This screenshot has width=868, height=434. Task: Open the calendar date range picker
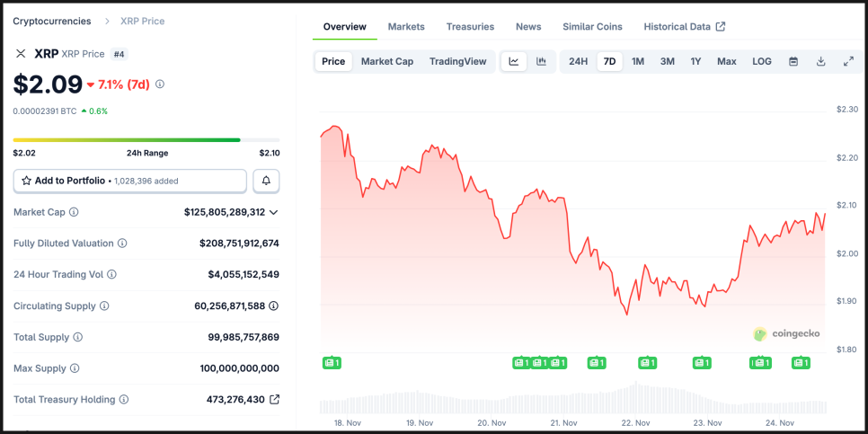[x=793, y=61]
